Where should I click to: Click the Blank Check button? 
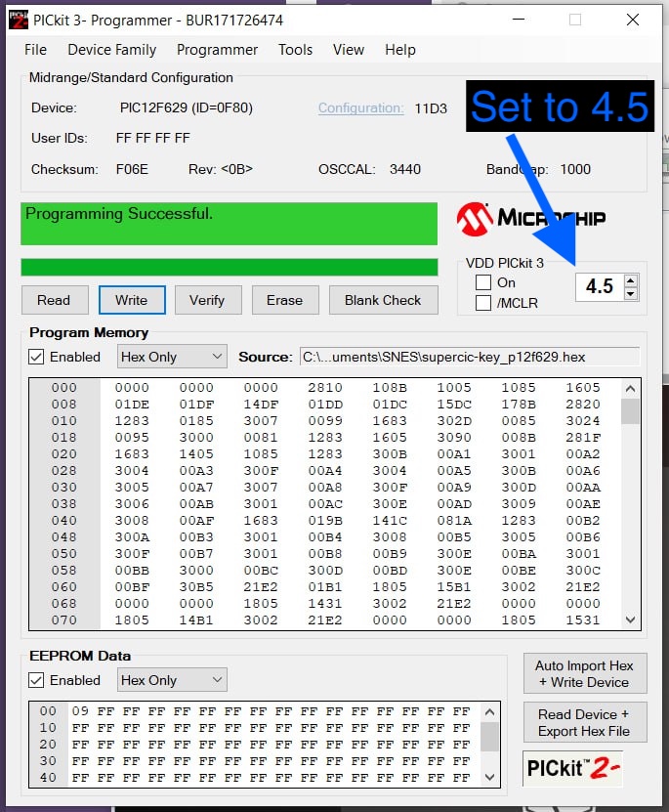(x=383, y=300)
